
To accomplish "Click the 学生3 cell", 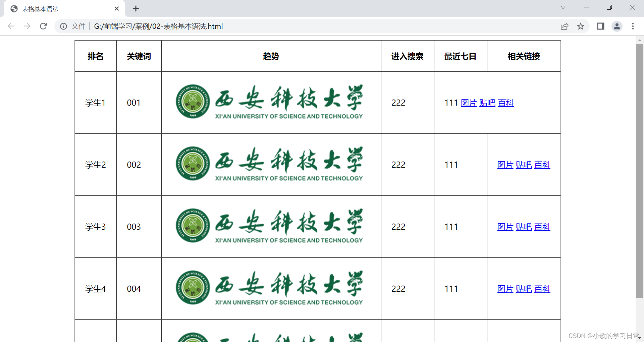I will [96, 227].
